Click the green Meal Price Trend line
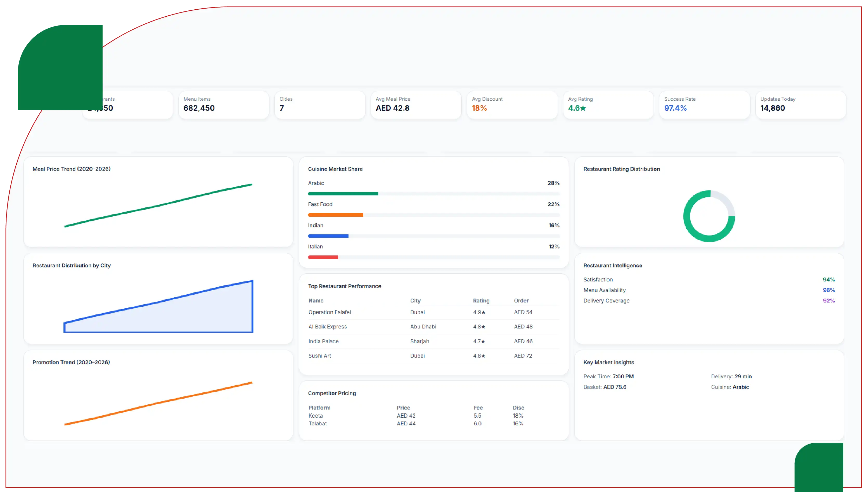This screenshot has width=868, height=494. click(159, 205)
